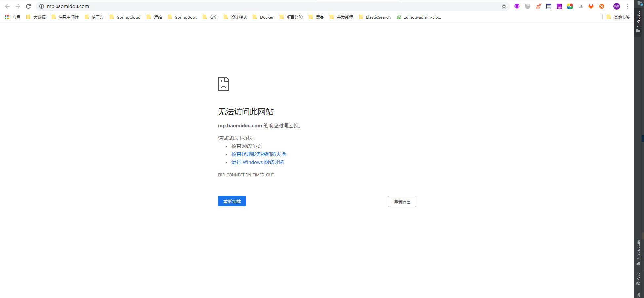Open the 7: Structure tool window tab

coord(639,252)
